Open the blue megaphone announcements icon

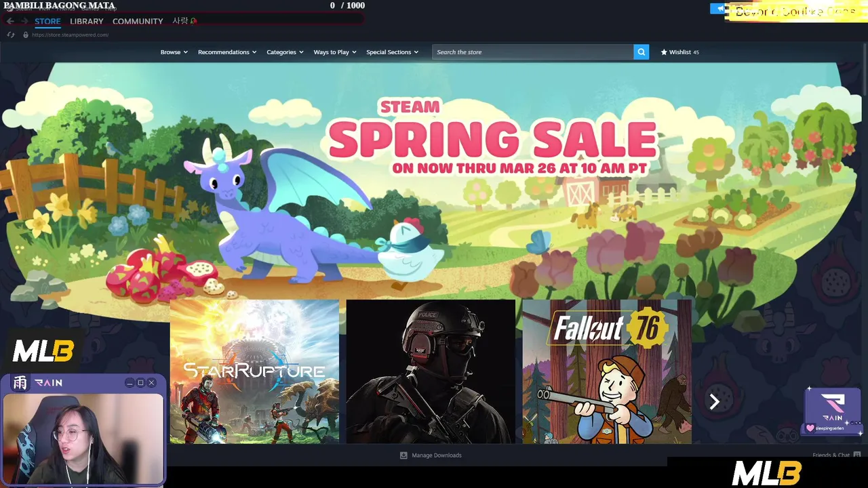[719, 9]
